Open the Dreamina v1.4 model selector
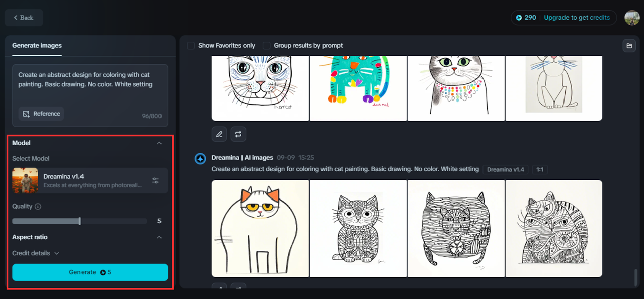The image size is (644, 299). pos(90,181)
